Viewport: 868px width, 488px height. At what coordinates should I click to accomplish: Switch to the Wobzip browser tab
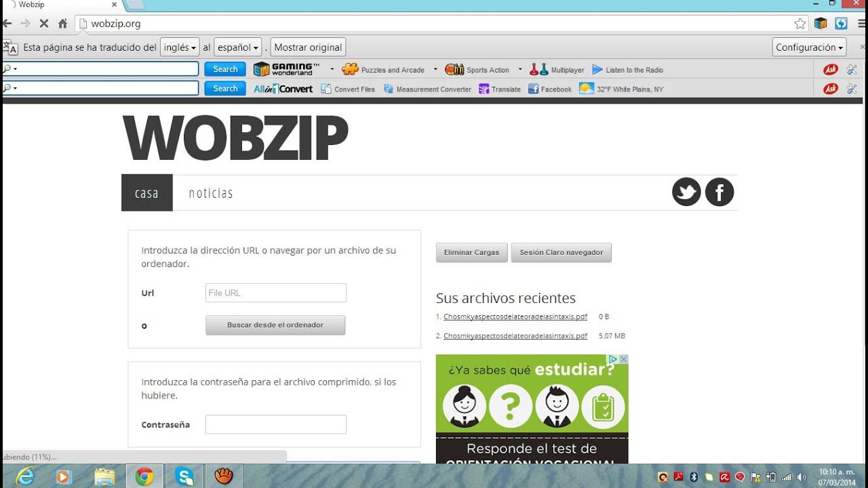point(61,5)
